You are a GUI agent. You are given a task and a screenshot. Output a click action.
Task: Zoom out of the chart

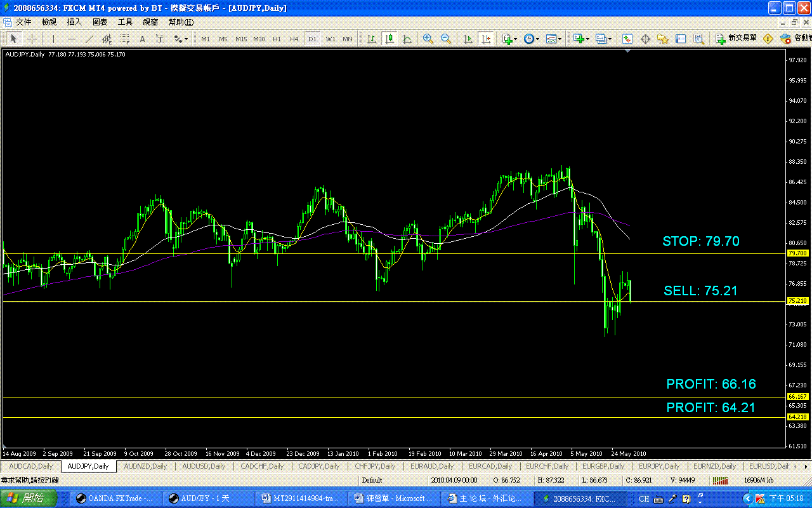click(446, 39)
